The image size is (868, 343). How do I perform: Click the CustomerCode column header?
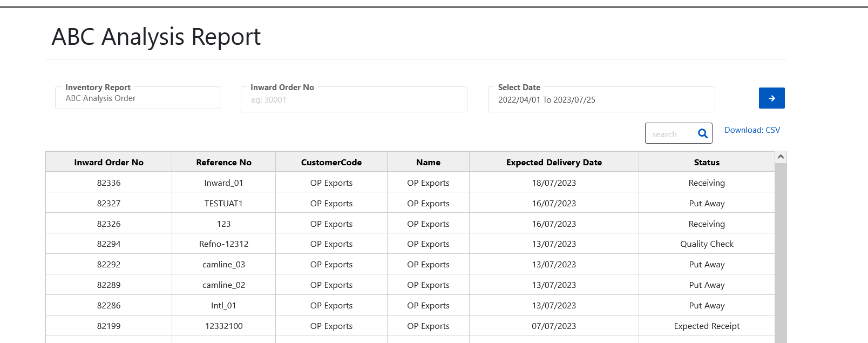[331, 163]
